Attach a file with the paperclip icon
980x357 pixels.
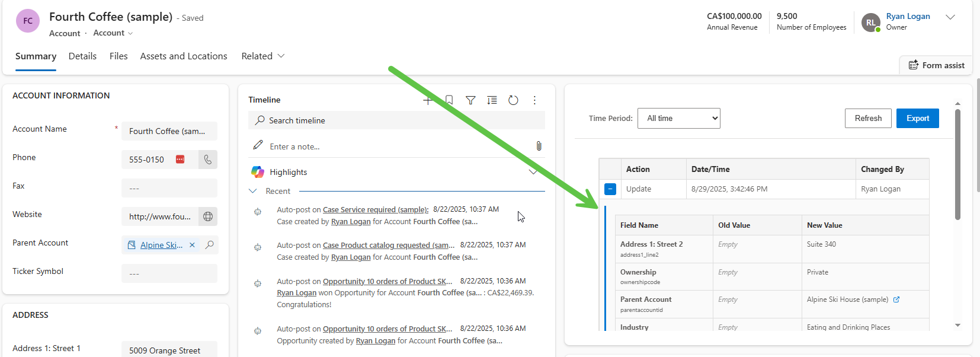point(539,146)
